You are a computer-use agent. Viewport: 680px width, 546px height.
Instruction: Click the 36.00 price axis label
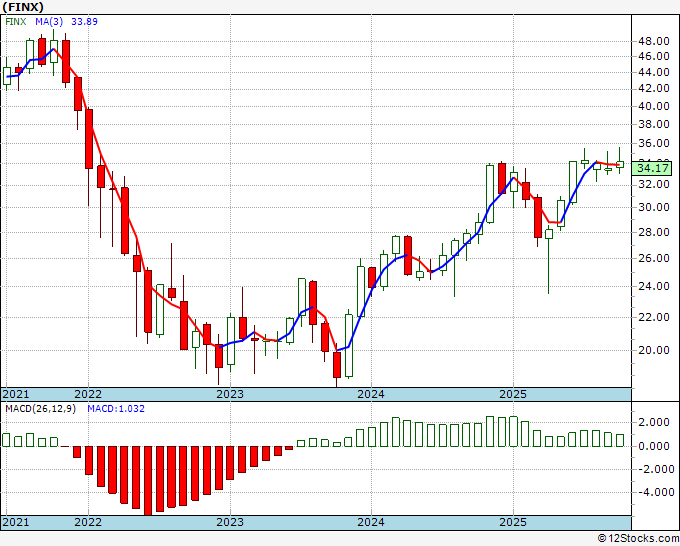coord(654,144)
